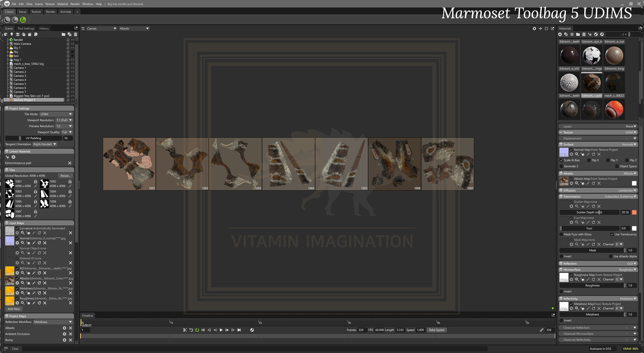
Task: Add new material plus icon in Materials
Action: pyautogui.click(x=560, y=34)
